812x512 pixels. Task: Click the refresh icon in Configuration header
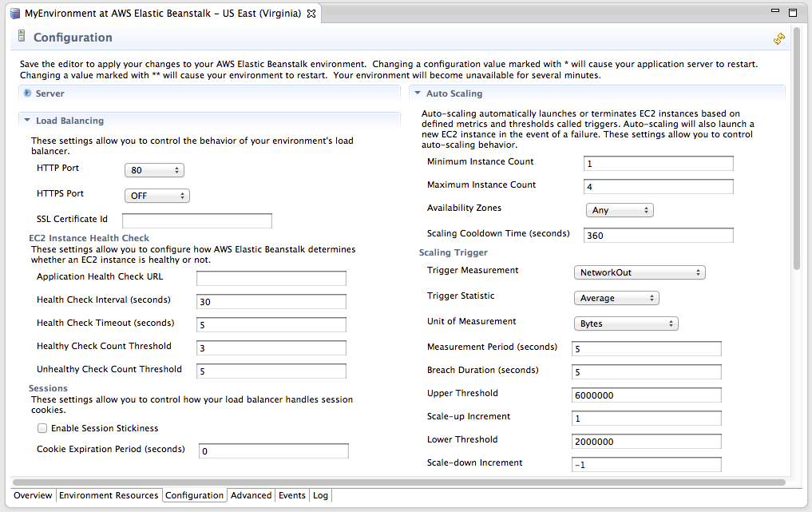click(x=778, y=39)
